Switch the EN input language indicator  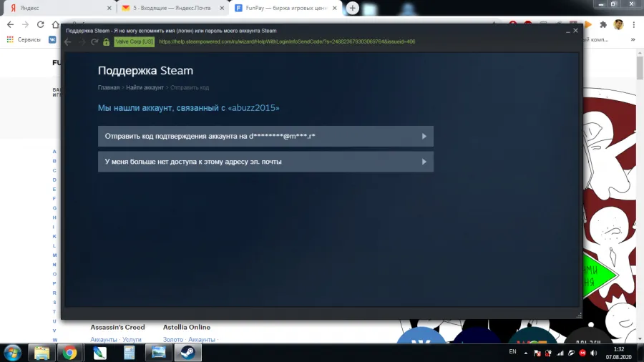click(512, 352)
